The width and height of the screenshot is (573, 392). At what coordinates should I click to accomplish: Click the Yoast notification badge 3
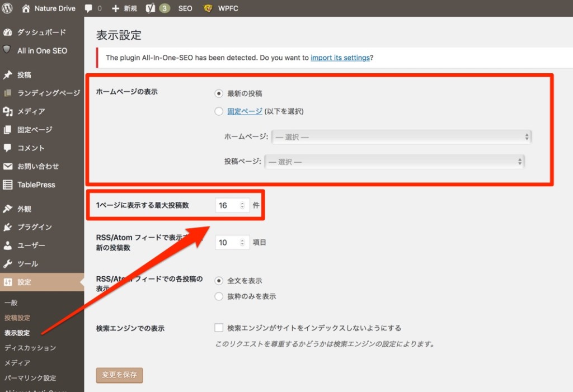(x=165, y=8)
